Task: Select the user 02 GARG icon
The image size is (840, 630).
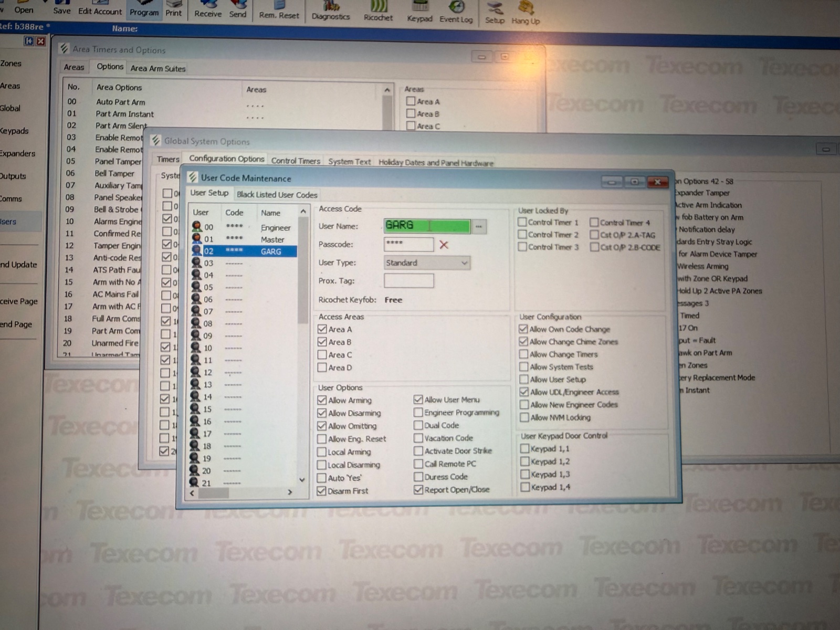Action: click(x=197, y=251)
